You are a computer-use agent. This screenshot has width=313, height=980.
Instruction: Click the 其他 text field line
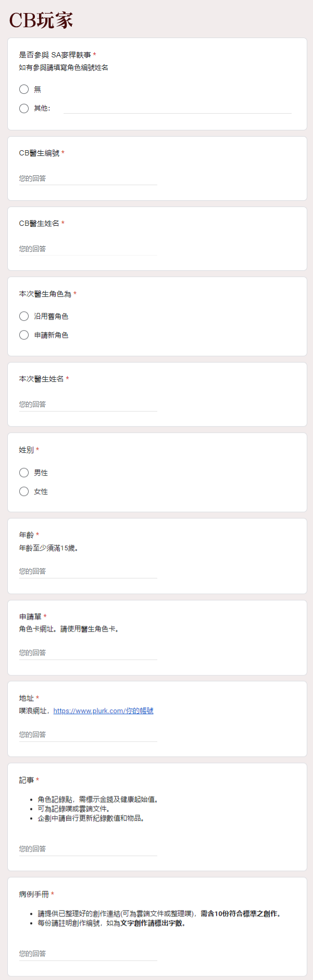(177, 108)
